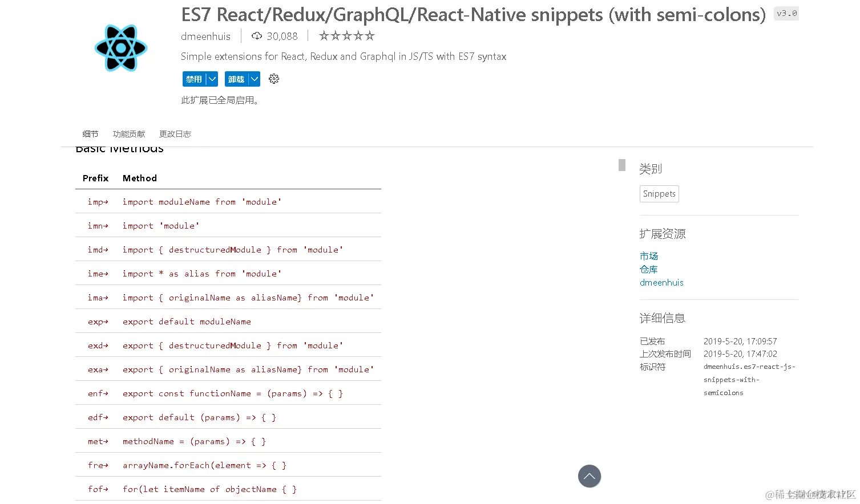
Task: Click "import moduleName from 'module'" cell
Action: point(202,202)
